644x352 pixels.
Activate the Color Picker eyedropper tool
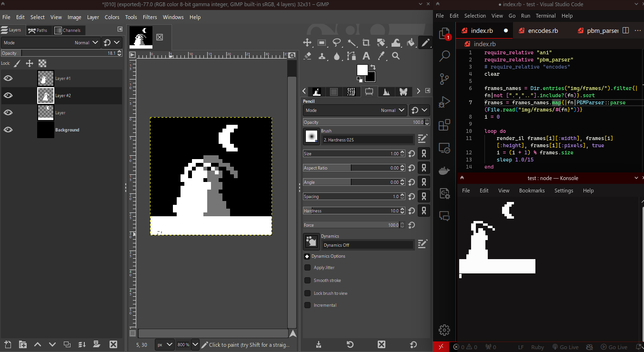[x=381, y=56]
